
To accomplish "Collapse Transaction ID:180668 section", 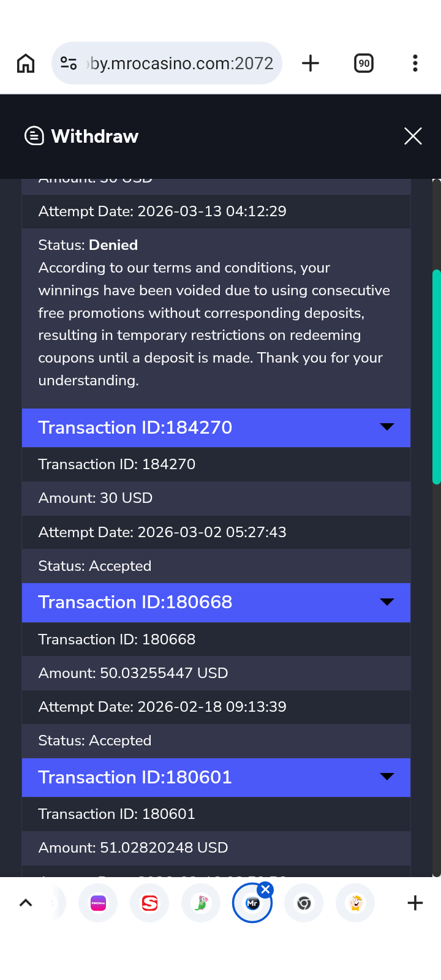I will coord(386,601).
